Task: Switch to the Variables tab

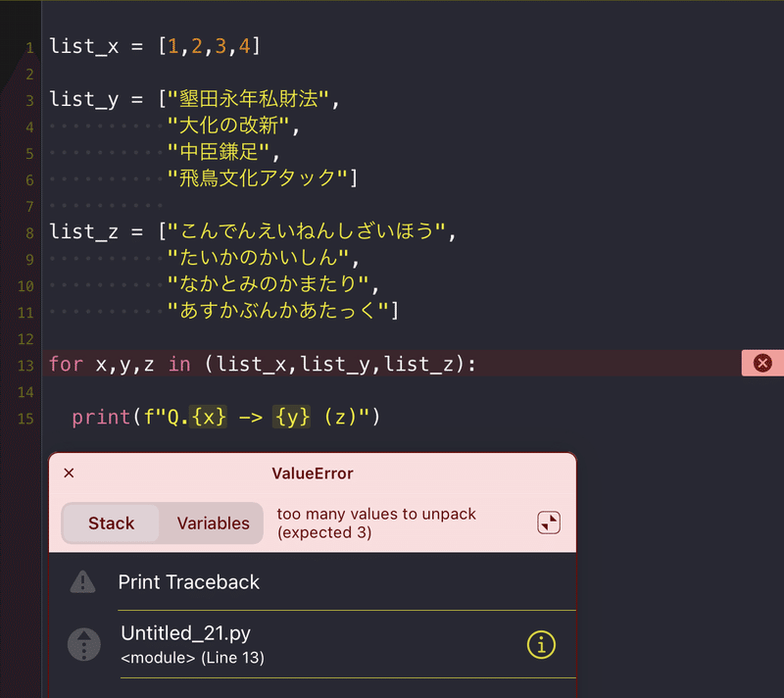Action: (x=213, y=523)
